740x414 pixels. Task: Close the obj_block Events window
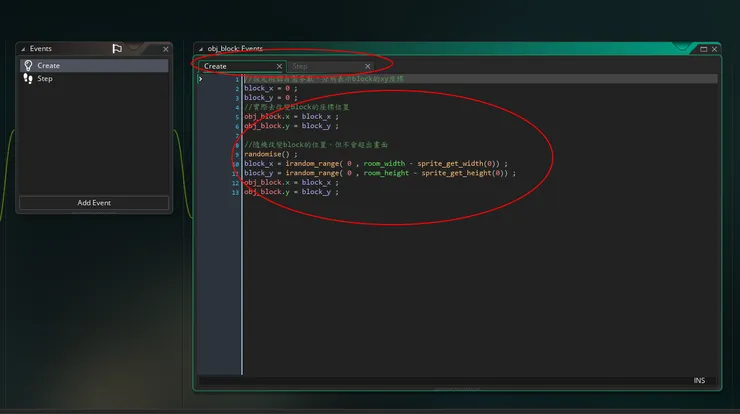click(x=715, y=49)
